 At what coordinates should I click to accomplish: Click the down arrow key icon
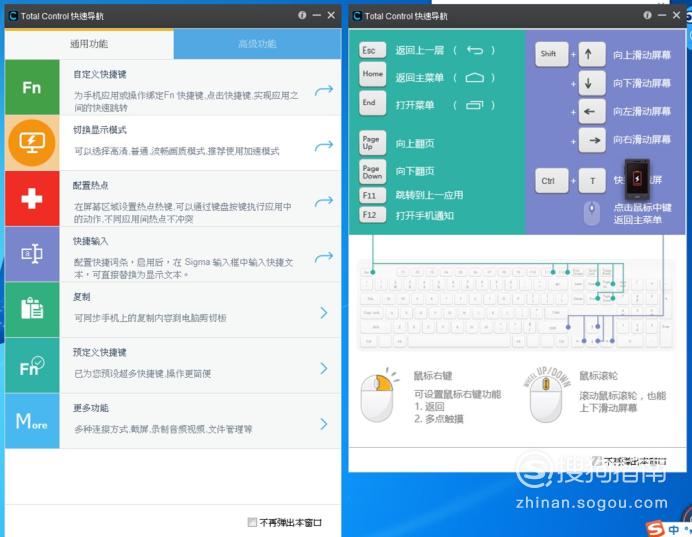591,83
